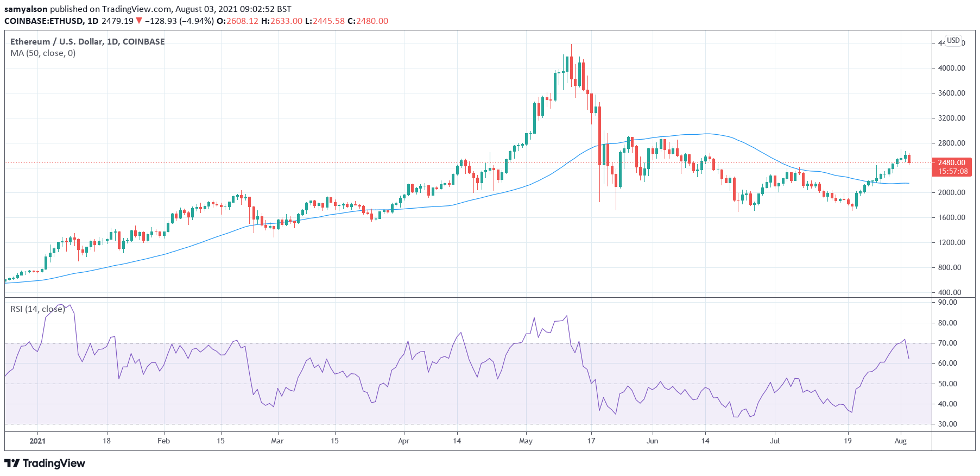
Task: Click the Jul label on time axis
Action: (775, 441)
